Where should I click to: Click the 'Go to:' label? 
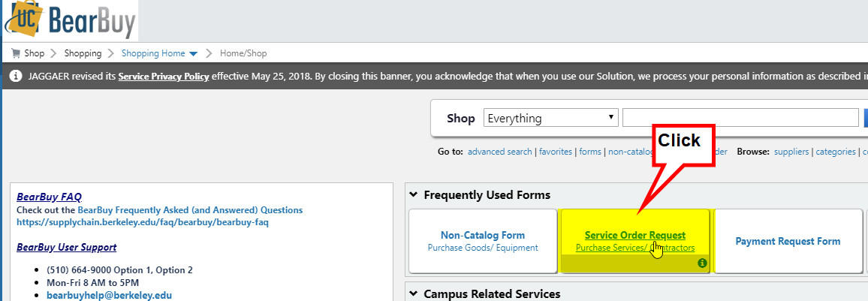pos(450,152)
